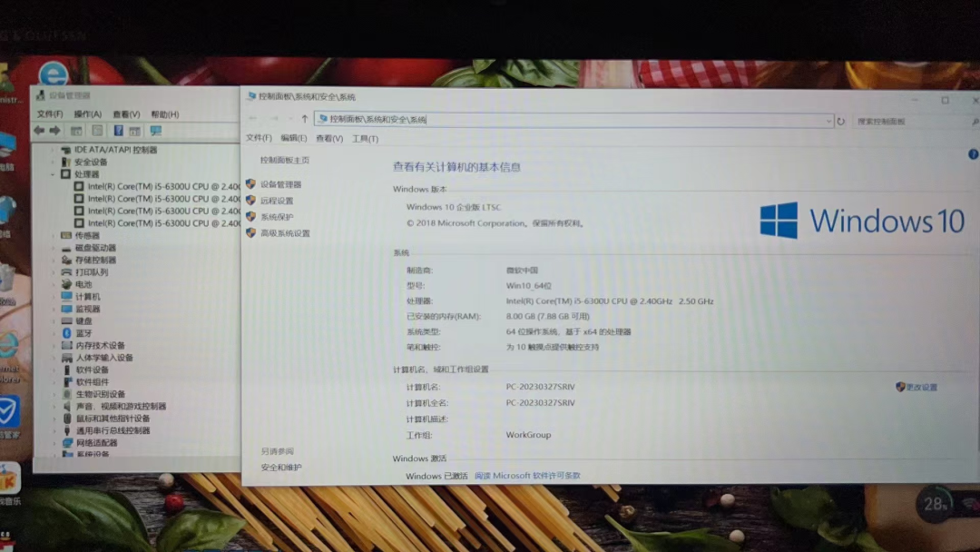Click the up arrow beside the address bar
Viewport: 980px width, 552px height.
pos(304,119)
